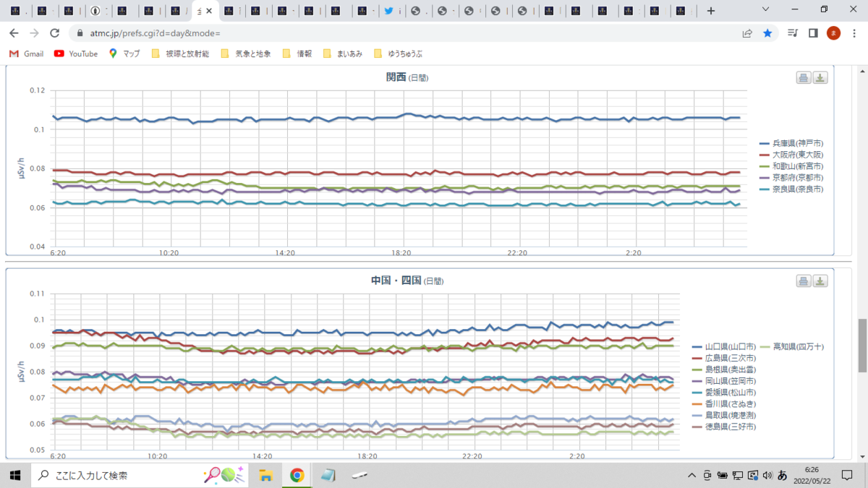Download the 中国・四国 chart image

point(820,281)
